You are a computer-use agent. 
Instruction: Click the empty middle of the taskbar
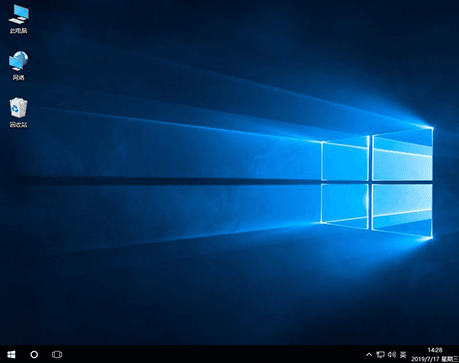[x=213, y=354]
